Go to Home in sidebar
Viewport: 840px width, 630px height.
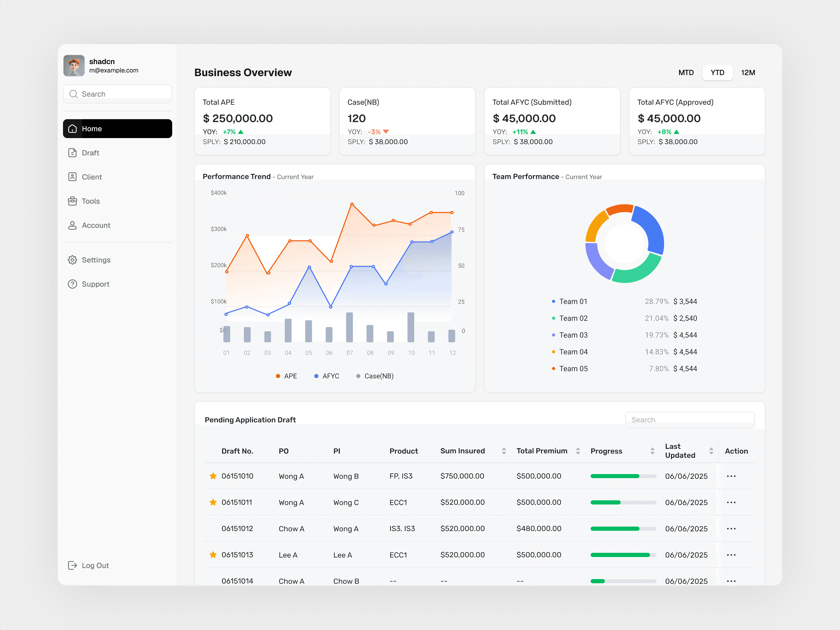117,129
